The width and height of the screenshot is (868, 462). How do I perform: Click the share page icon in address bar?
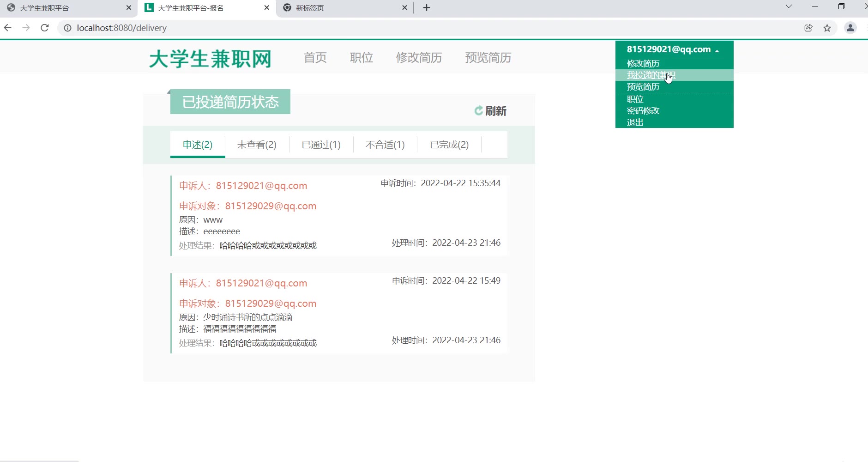coord(808,28)
